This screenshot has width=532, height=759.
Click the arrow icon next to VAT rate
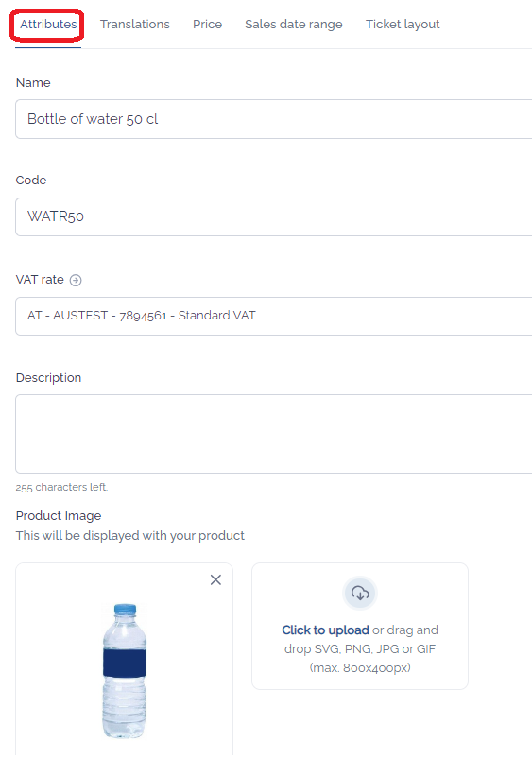click(x=76, y=281)
